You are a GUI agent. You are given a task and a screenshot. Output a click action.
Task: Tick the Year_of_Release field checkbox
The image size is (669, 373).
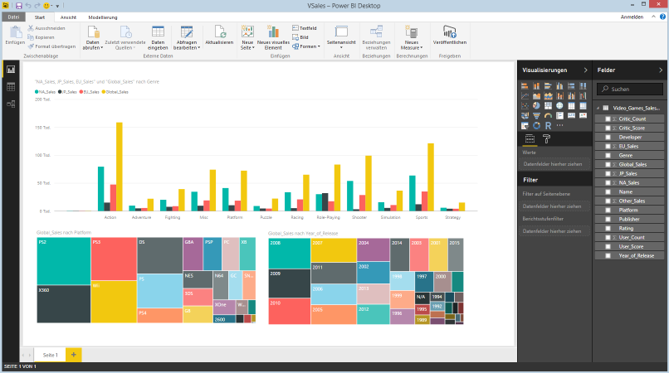pos(608,256)
